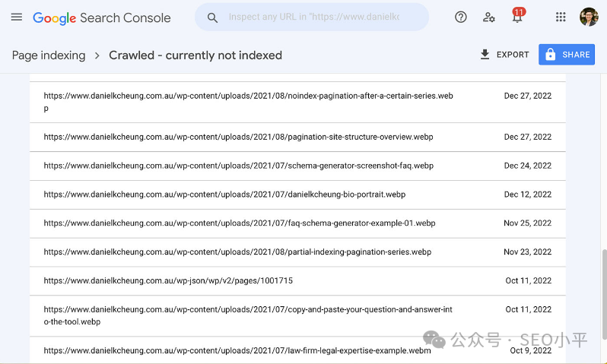Viewport: 607px width, 364px height.
Task: Select the wp-json pages/1001715 URL row
Action: coord(168,281)
